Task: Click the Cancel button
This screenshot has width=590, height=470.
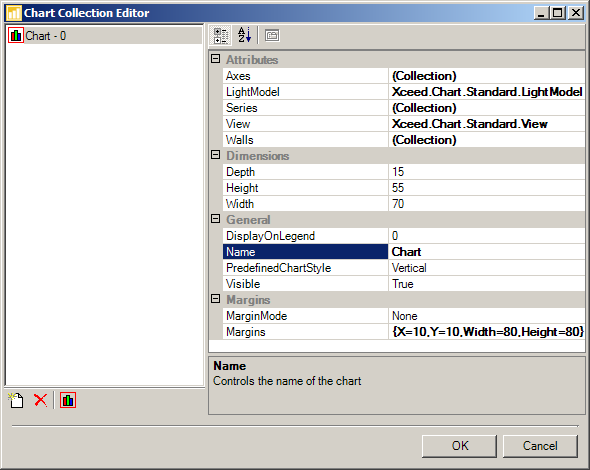Action: tap(540, 446)
